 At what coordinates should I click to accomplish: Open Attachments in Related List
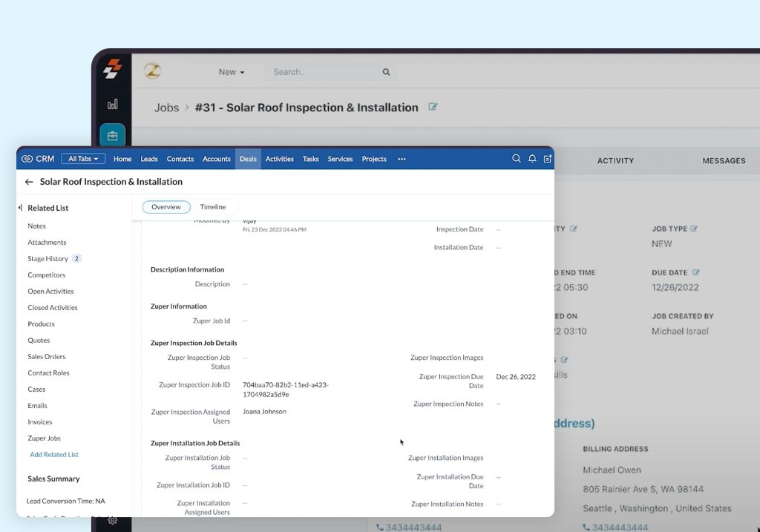click(x=47, y=243)
